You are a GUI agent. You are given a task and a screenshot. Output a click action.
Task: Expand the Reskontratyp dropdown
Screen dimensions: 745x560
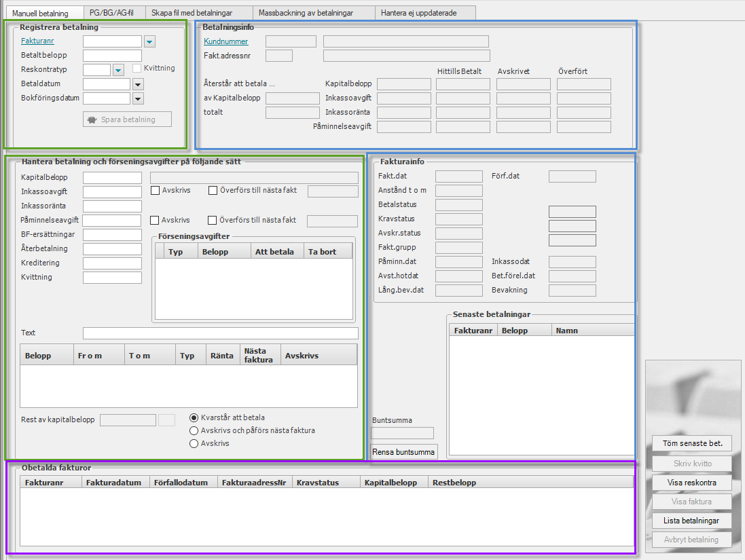click(x=118, y=71)
